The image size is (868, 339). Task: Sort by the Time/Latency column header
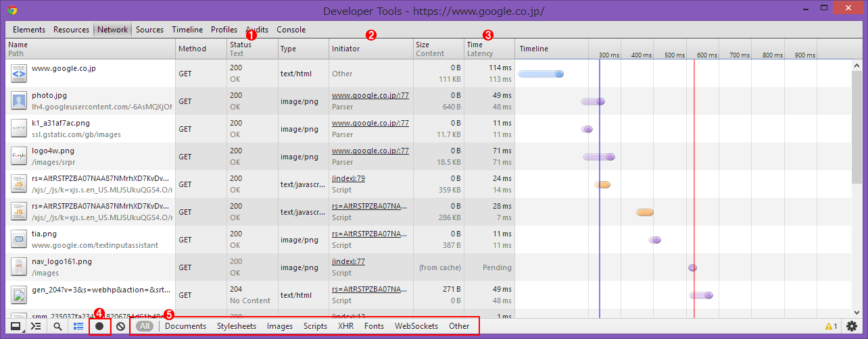tap(489, 49)
